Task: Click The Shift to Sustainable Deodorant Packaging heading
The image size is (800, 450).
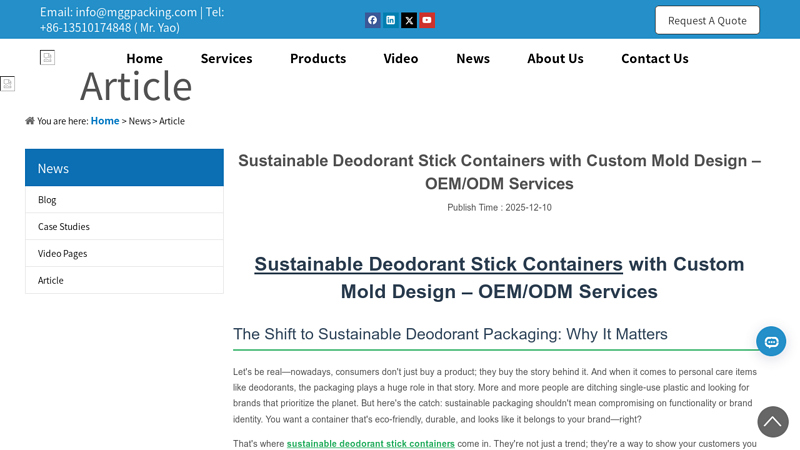Action: pyautogui.click(x=450, y=334)
